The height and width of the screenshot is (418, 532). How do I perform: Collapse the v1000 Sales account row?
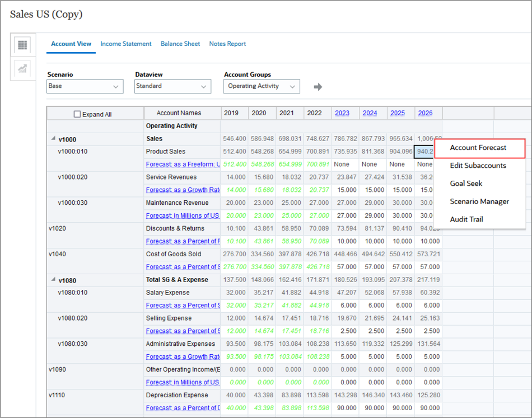[53, 139]
